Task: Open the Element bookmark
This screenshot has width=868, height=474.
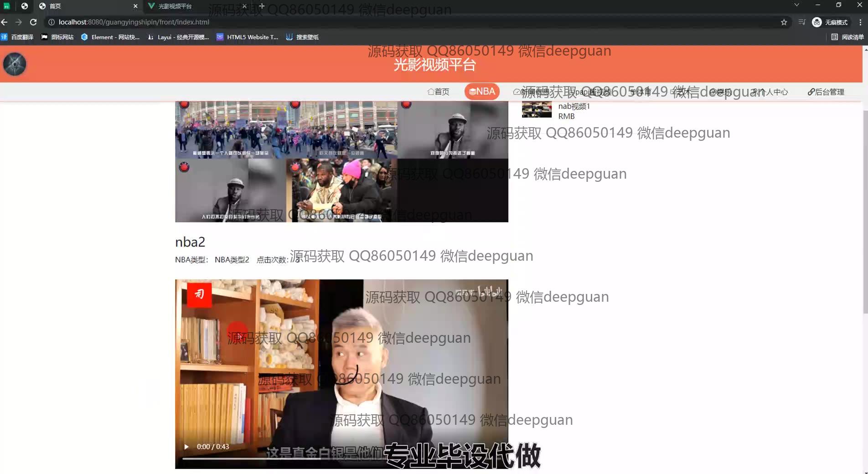Action: point(110,37)
